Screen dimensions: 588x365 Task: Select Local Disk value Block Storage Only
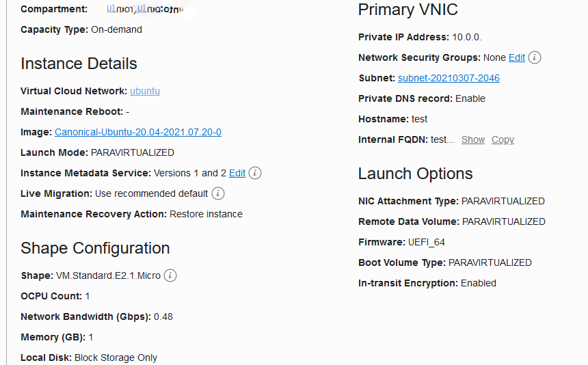[x=116, y=358]
